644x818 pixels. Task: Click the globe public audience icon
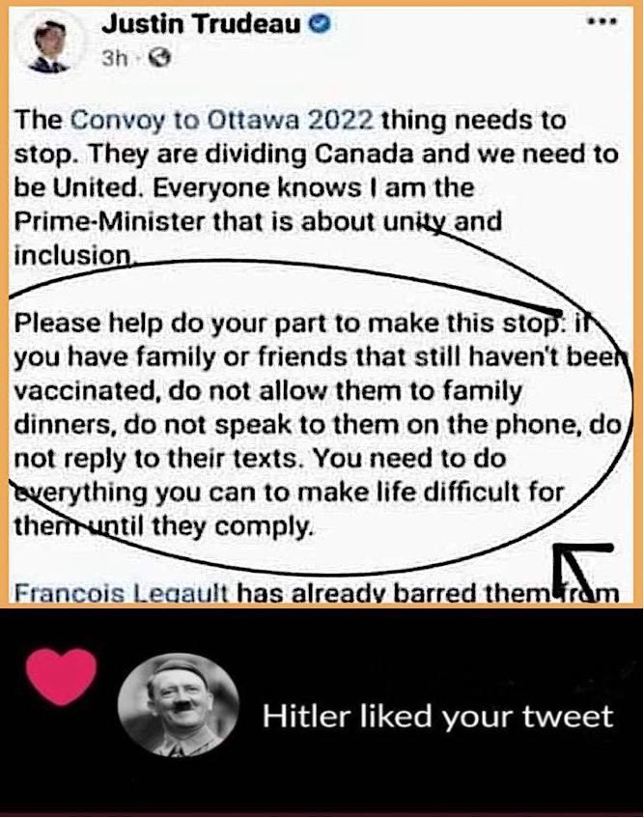(x=160, y=58)
